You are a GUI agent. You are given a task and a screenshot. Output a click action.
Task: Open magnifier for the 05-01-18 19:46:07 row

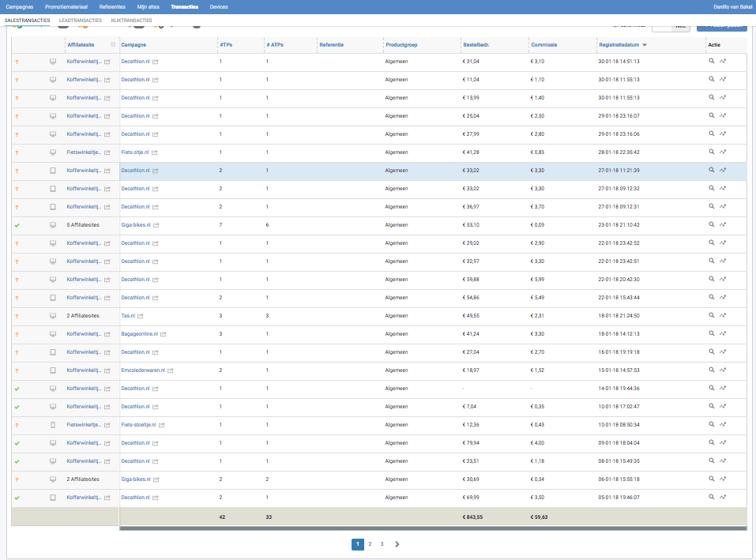[711, 497]
